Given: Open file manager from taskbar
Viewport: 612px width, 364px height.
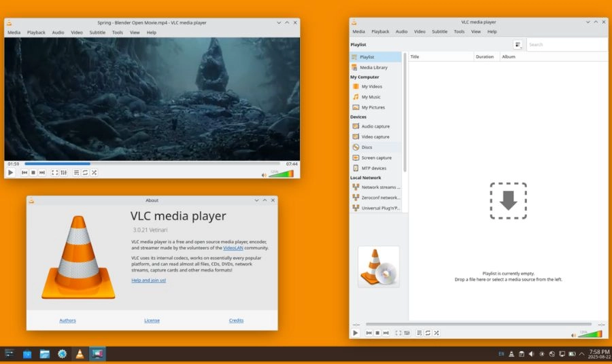Looking at the screenshot, I should point(44,354).
